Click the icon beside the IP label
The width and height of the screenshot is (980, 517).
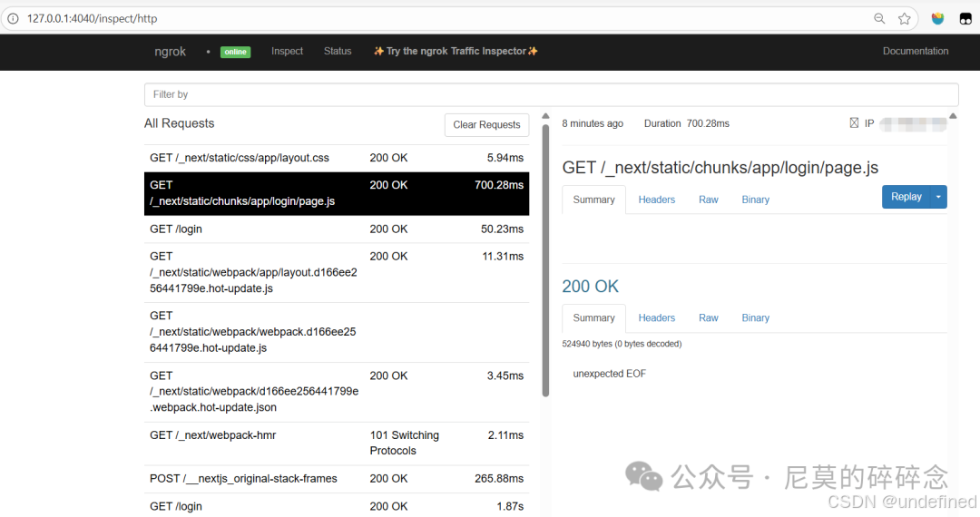click(854, 123)
